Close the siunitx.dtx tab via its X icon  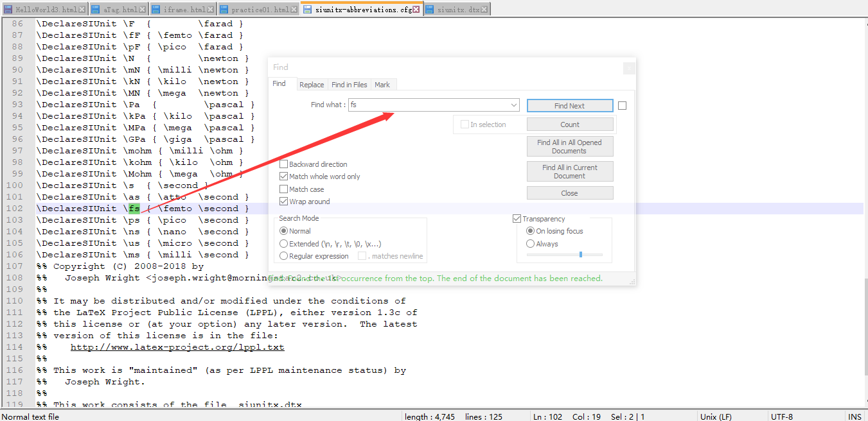coord(485,8)
